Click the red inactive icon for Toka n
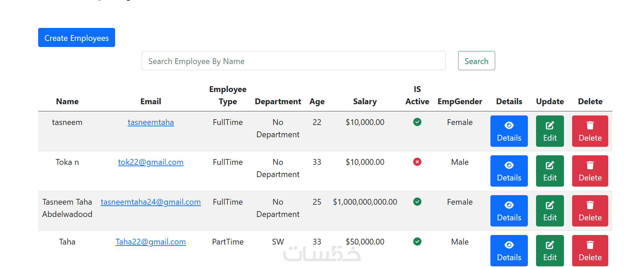Image resolution: width=644 pixels, height=267 pixels. (x=417, y=162)
